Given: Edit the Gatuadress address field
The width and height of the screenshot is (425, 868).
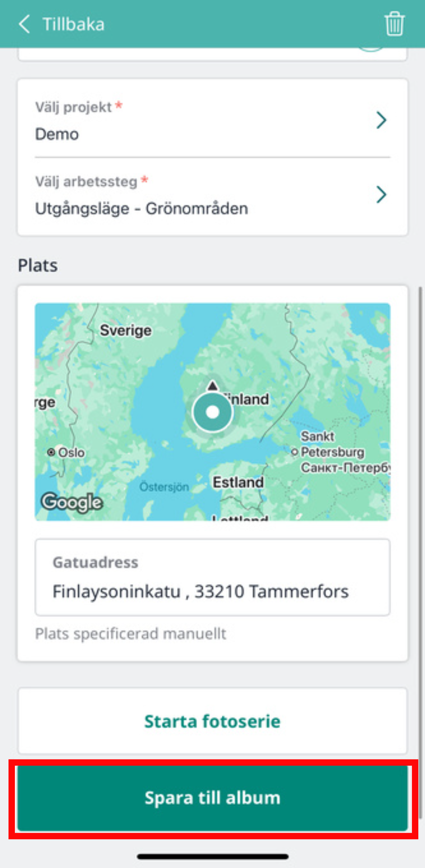Looking at the screenshot, I should pos(213,577).
